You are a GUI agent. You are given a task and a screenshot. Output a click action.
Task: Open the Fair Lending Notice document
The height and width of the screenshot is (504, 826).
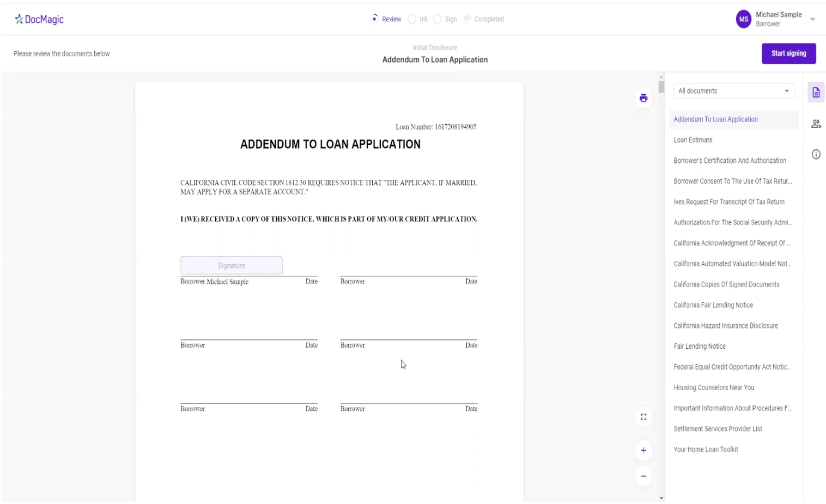coord(734,347)
